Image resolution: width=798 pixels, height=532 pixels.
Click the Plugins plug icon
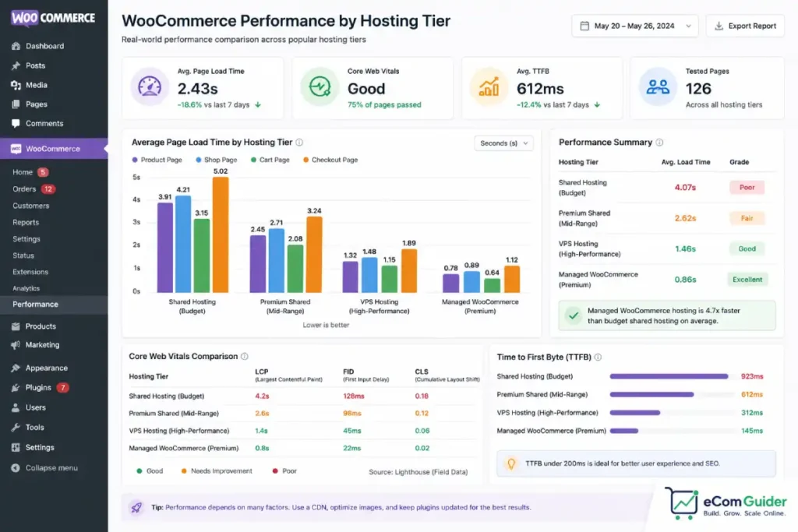click(x=16, y=388)
